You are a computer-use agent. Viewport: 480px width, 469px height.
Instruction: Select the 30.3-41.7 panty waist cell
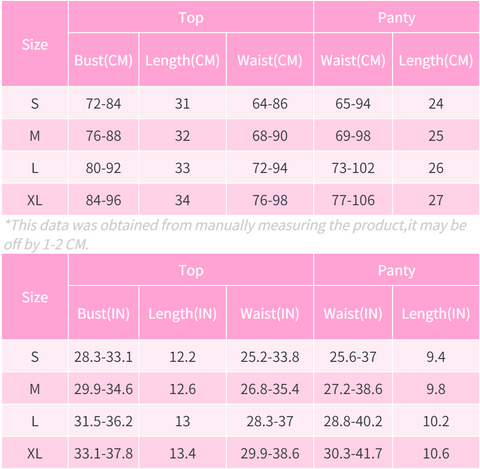[353, 453]
